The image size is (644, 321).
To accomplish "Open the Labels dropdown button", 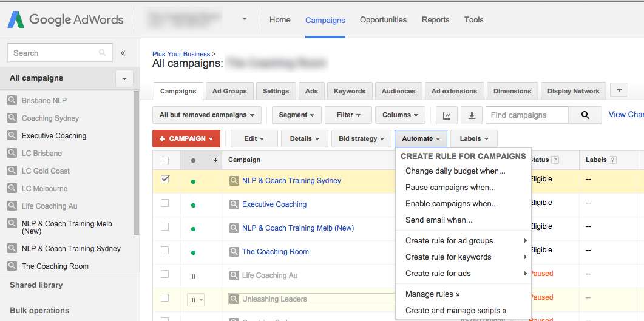I will pos(474,139).
